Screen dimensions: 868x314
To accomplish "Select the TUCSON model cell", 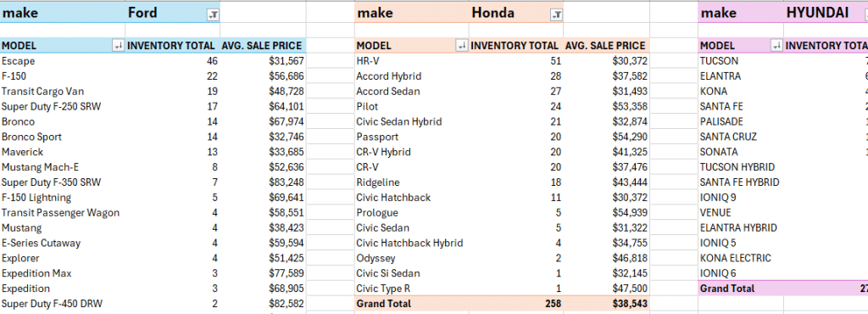I will [x=741, y=61].
